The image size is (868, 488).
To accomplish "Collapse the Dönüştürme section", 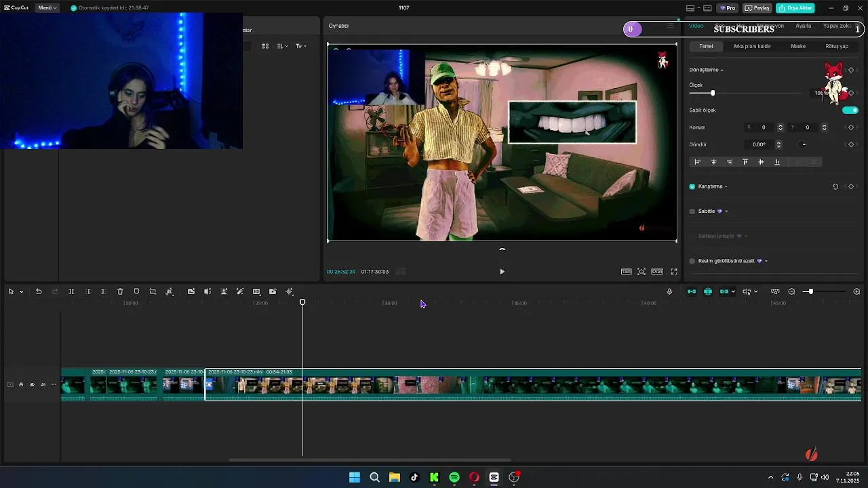I will click(722, 70).
